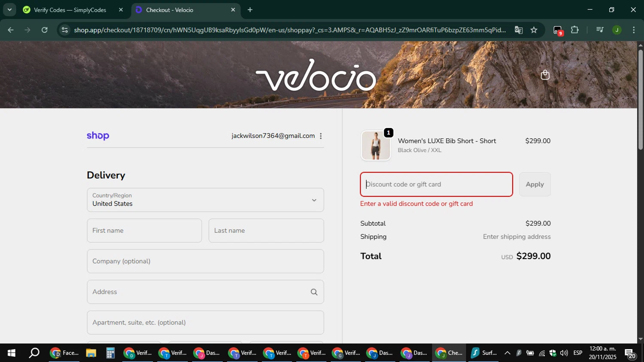
Task: Open the Windows notification center
Action: click(x=630, y=354)
